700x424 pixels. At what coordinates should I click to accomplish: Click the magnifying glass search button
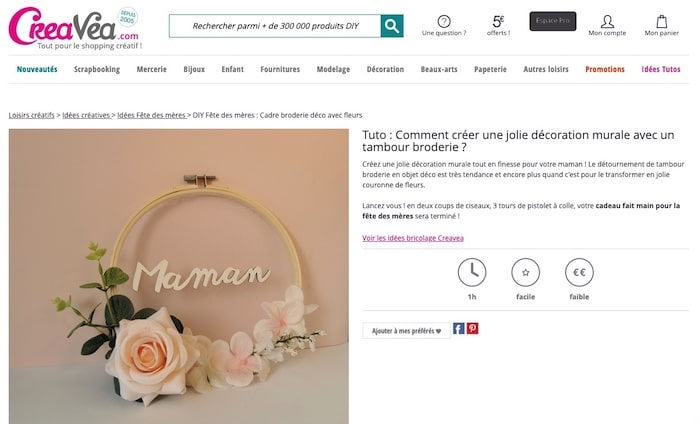click(392, 26)
